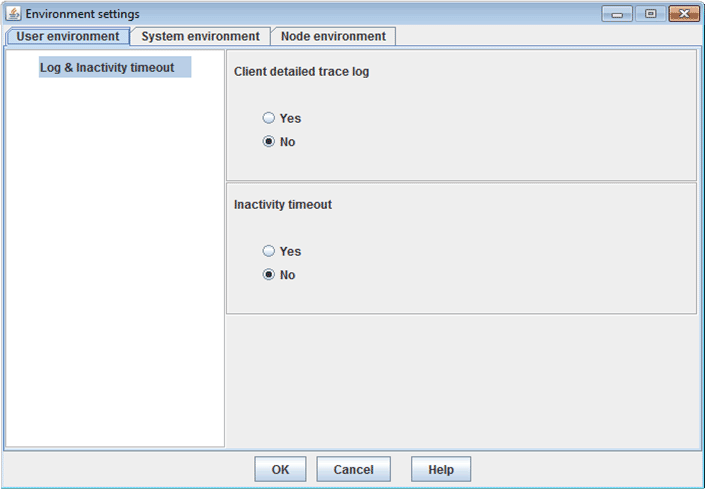Minimize the Environment settings window
The width and height of the screenshot is (705, 489).
[617, 14]
